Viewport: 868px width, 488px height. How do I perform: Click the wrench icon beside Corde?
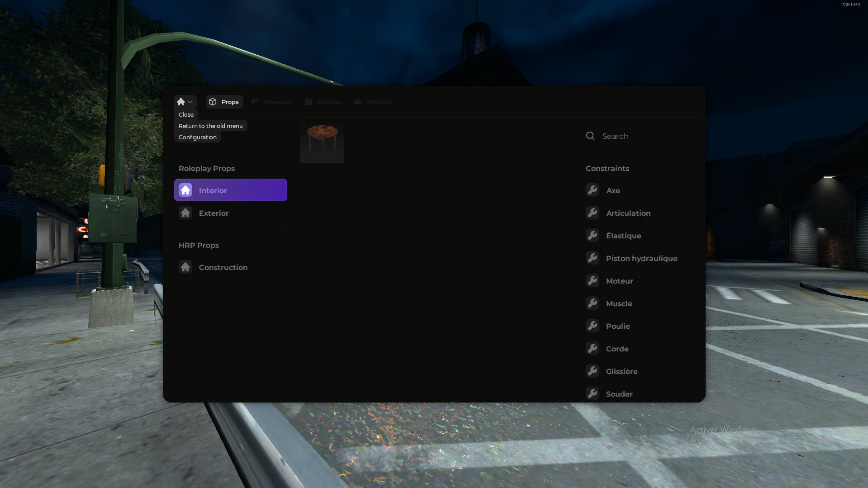click(x=593, y=348)
